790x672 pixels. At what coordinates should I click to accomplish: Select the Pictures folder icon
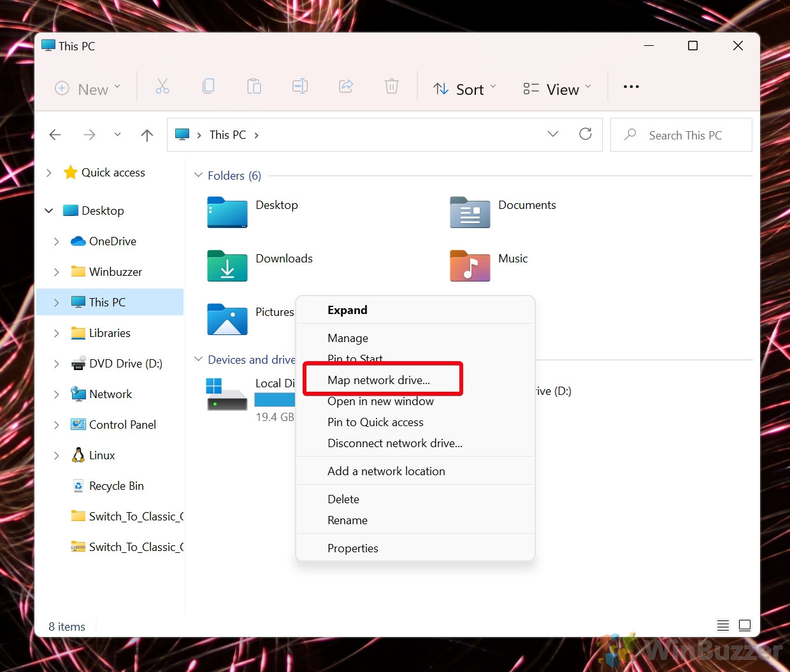tap(227, 319)
